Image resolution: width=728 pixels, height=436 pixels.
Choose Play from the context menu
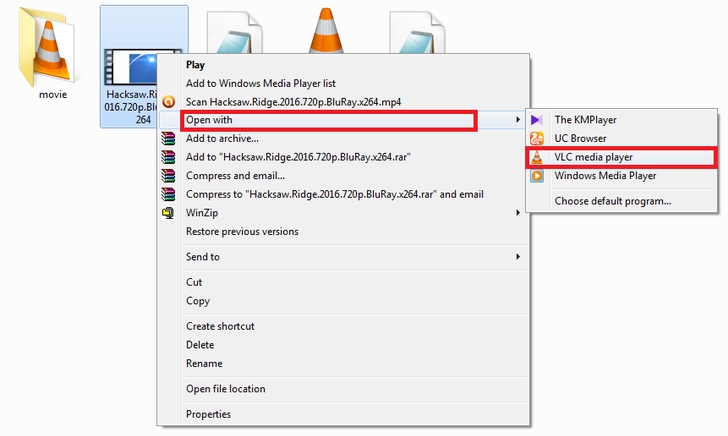point(195,65)
